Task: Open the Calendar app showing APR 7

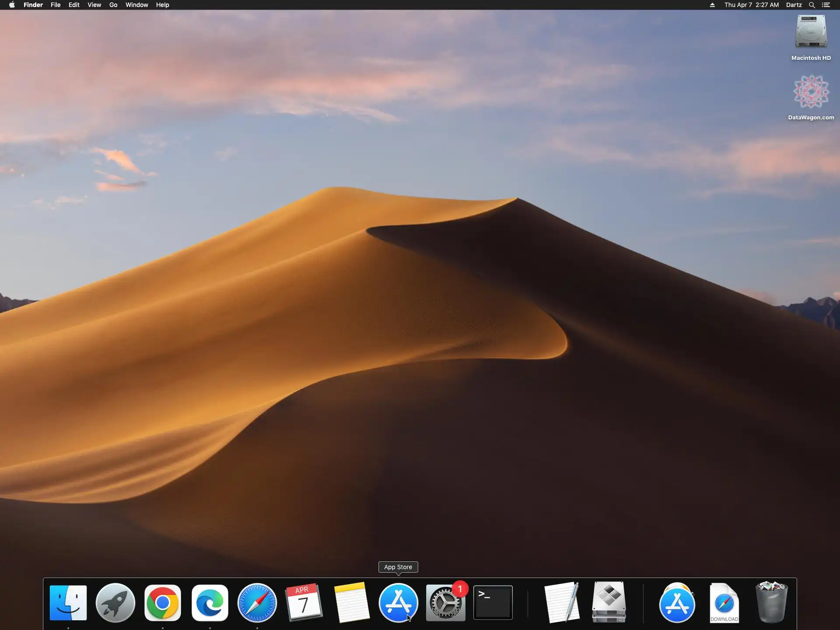Action: (x=304, y=603)
